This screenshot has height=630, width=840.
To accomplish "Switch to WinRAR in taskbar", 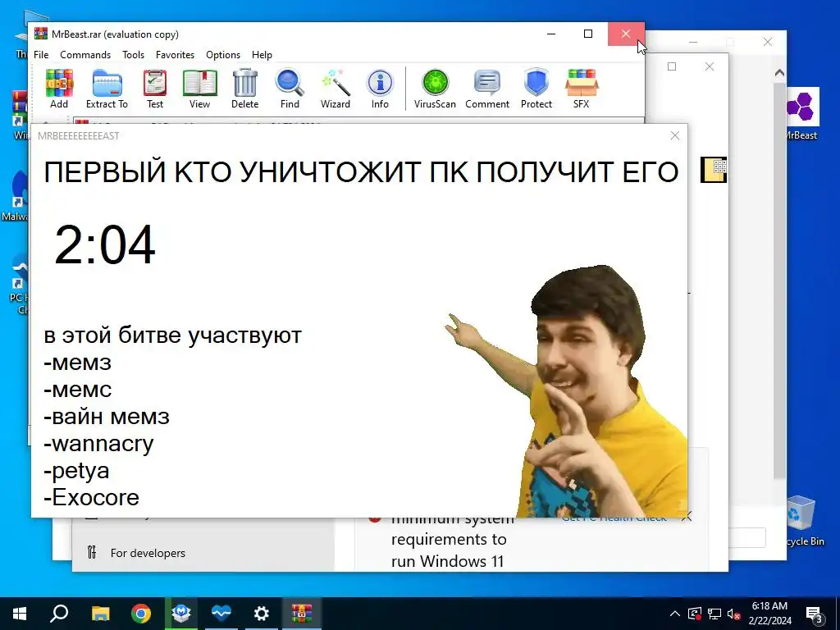I will pyautogui.click(x=302, y=614).
